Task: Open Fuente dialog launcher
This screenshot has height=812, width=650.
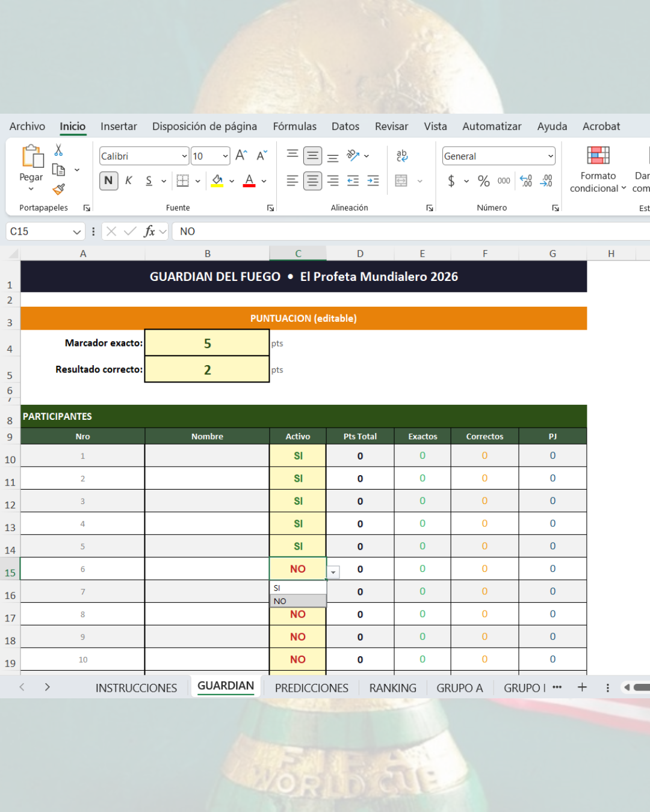Action: click(270, 208)
